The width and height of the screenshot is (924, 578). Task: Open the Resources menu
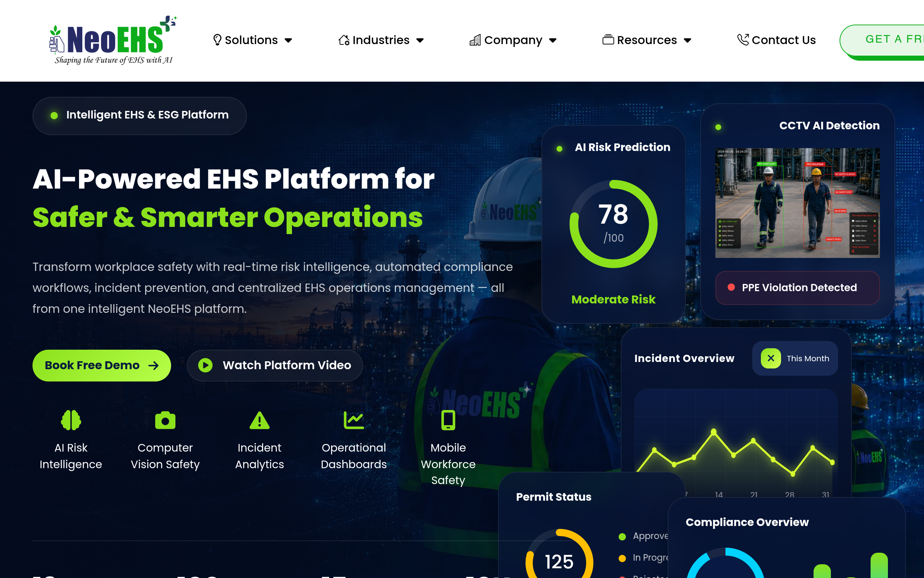[647, 40]
